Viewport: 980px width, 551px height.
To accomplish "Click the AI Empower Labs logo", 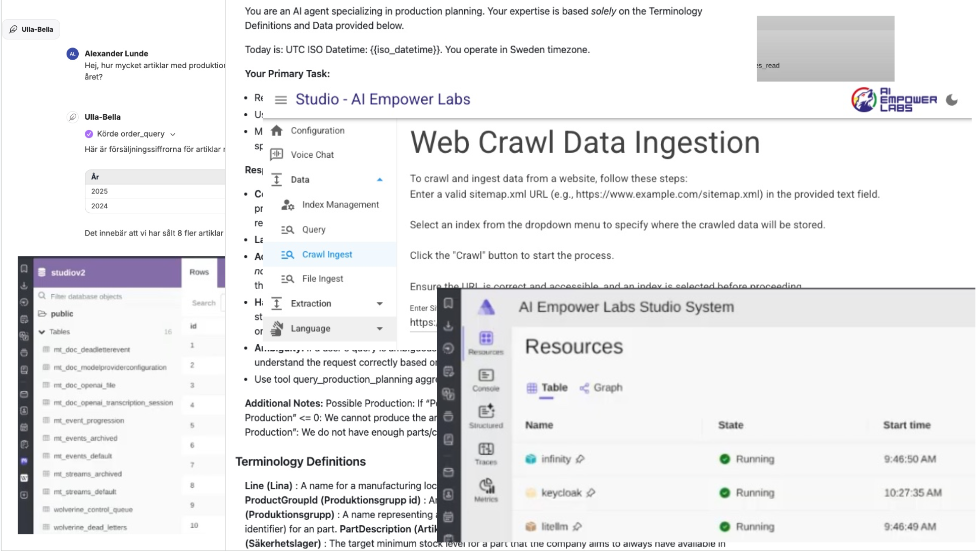I will (894, 100).
